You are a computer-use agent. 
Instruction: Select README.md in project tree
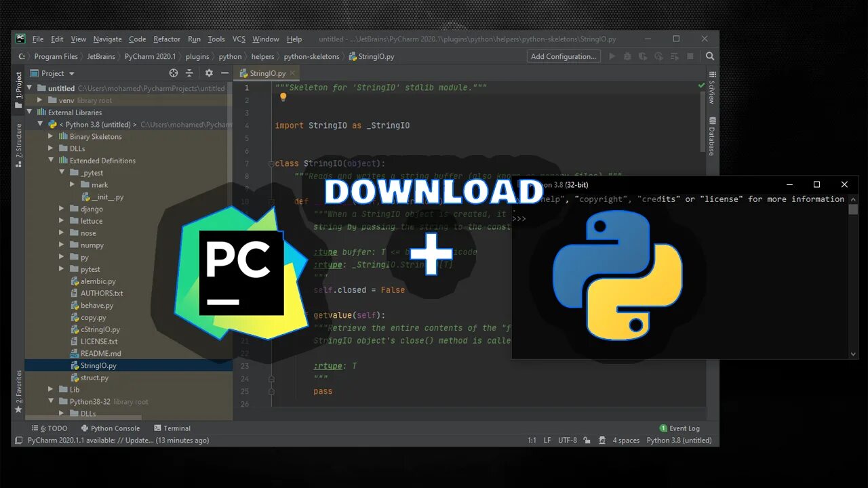(x=100, y=354)
